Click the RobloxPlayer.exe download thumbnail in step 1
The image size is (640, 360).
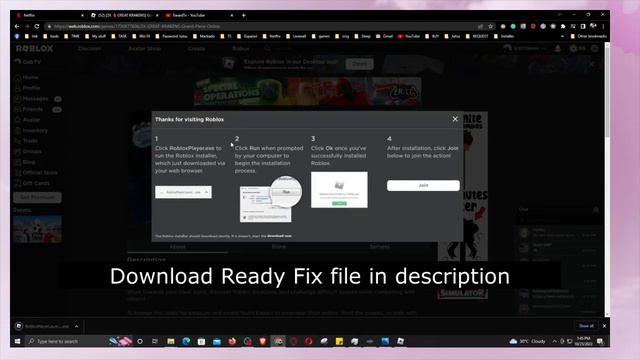183,192
